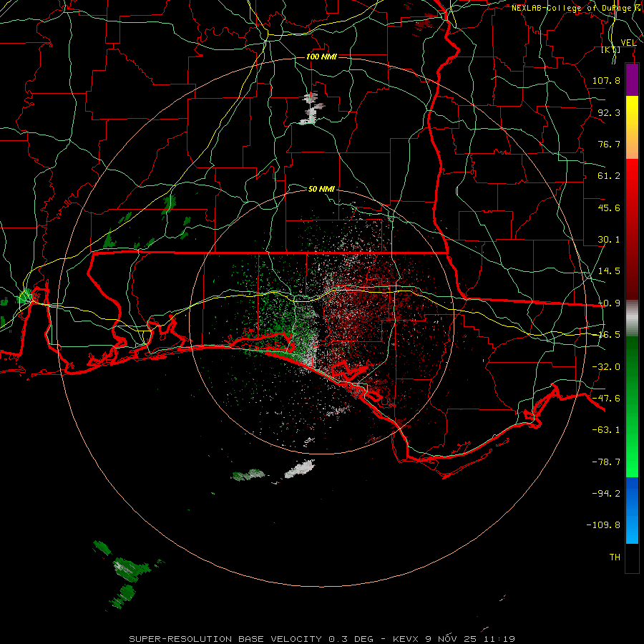Click the purple segment of the velocity color bar
This screenshot has width=644, height=644.
coord(632,80)
